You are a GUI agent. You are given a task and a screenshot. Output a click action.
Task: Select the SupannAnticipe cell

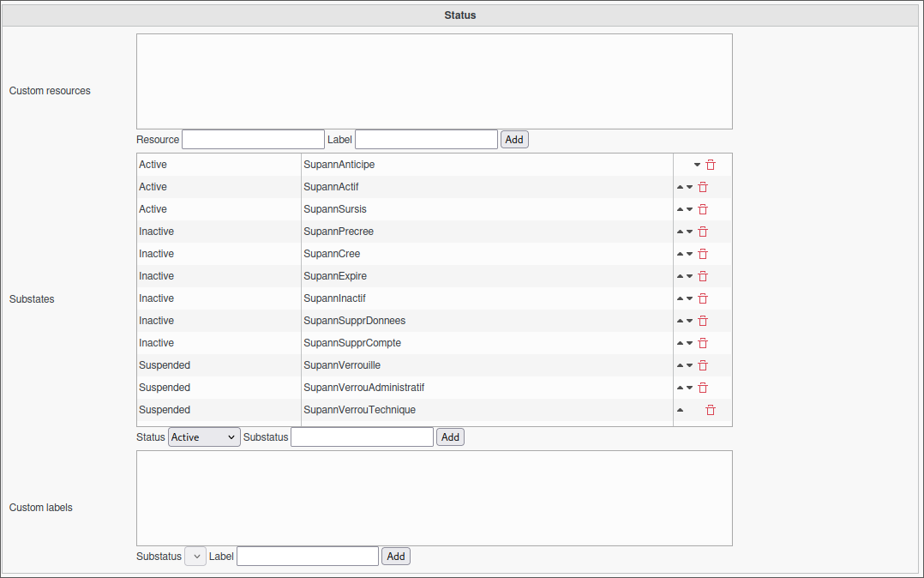pyautogui.click(x=487, y=165)
